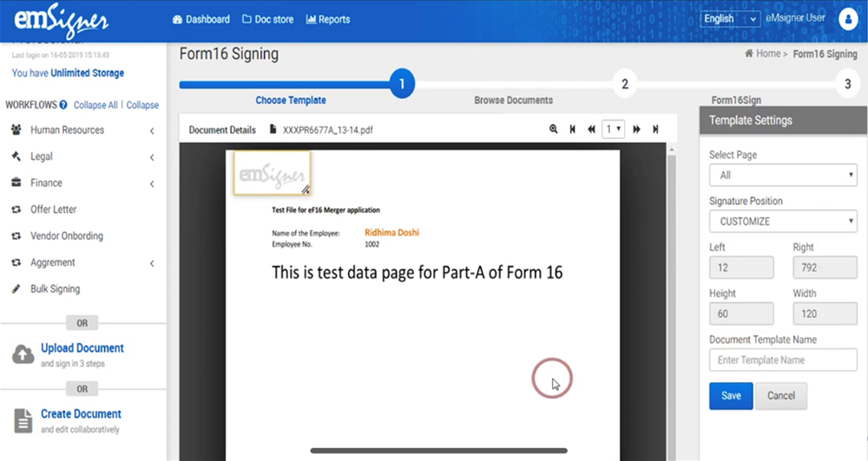Go to first page of document
This screenshot has width=868, height=461.
[572, 129]
